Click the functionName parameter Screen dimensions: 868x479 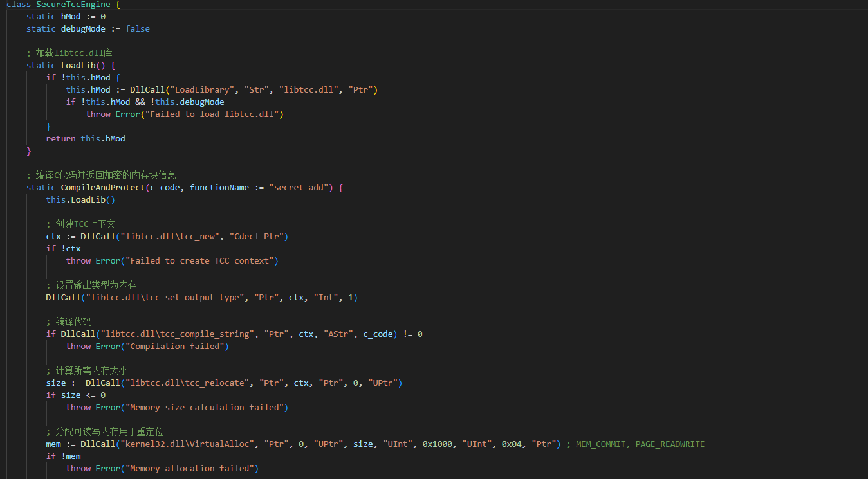[219, 188]
